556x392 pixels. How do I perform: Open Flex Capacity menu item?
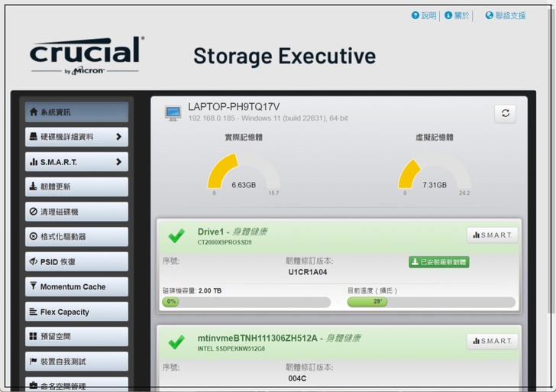pyautogui.click(x=76, y=312)
